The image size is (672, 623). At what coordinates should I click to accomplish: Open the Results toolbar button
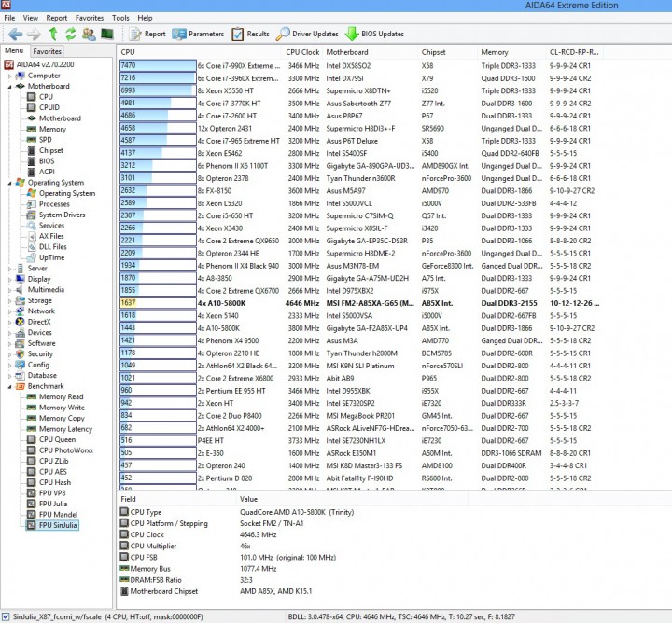click(x=250, y=34)
